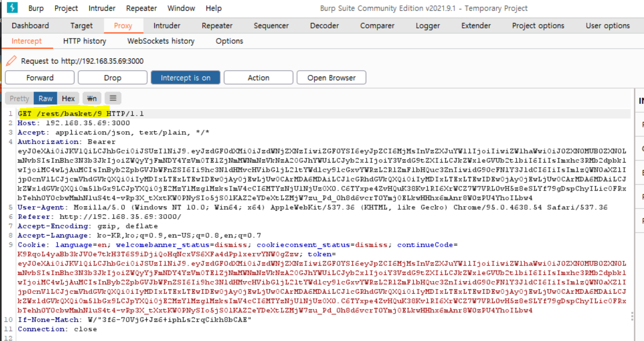The width and height of the screenshot is (644, 341).
Task: Select the Raw view
Action: (x=46, y=98)
